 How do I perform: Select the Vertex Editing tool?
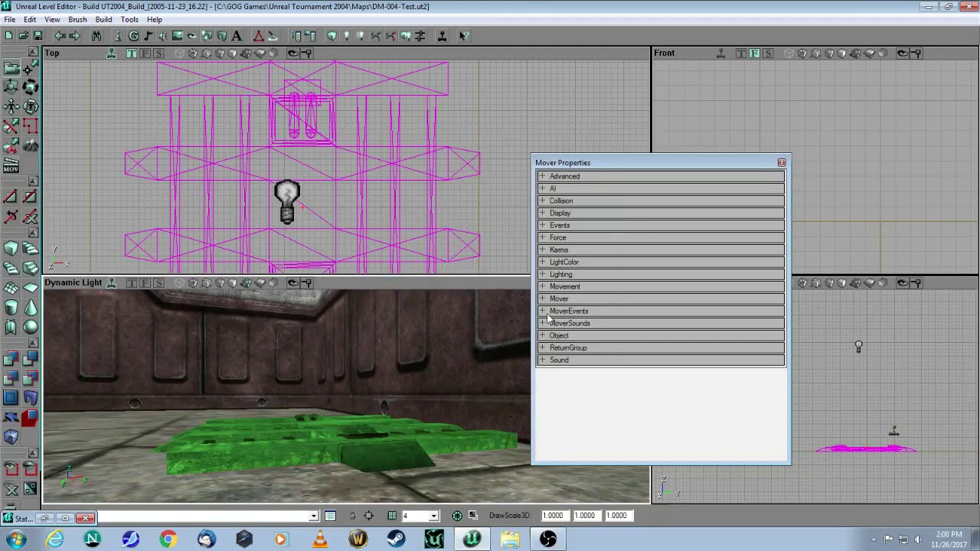[x=31, y=67]
